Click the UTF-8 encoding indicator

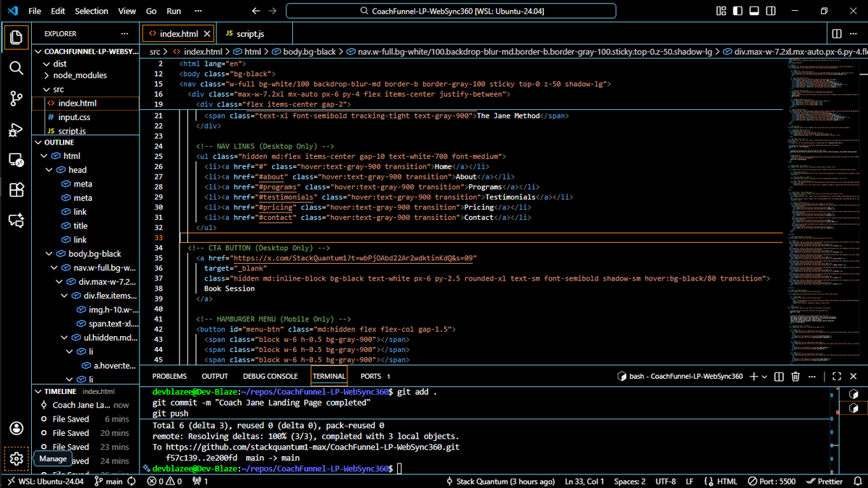coord(665,481)
